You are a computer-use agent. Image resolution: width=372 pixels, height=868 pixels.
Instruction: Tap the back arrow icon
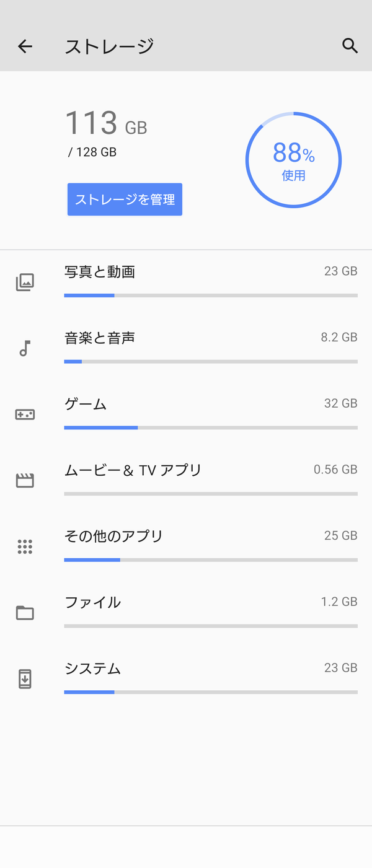pos(25,46)
